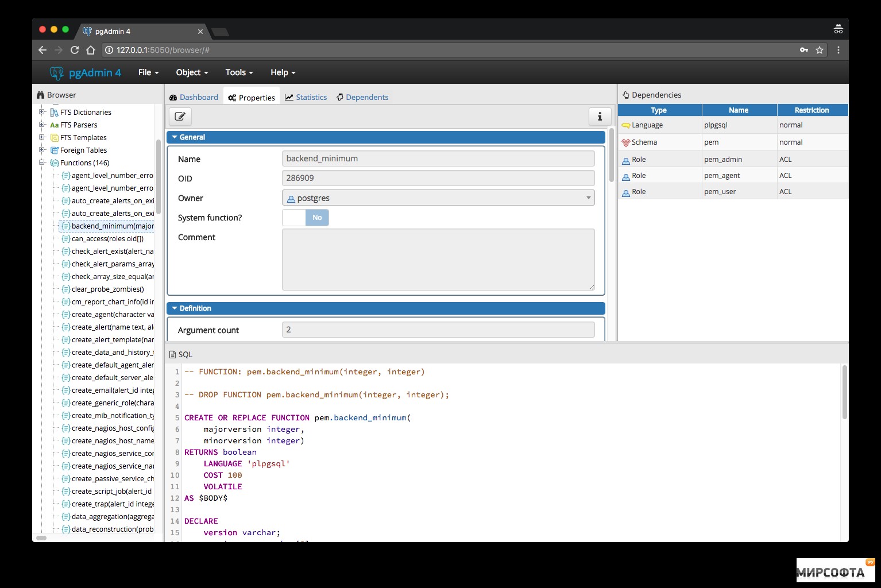Click the browser home icon
This screenshot has width=881, height=588.
[x=91, y=50]
